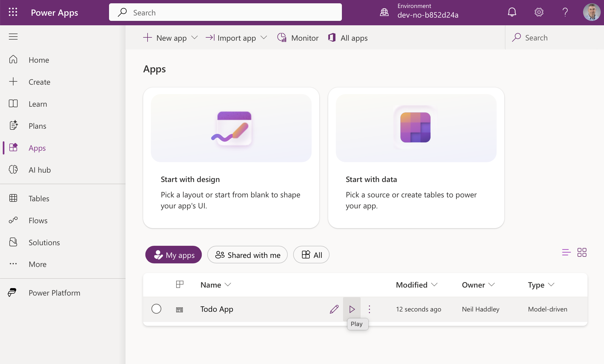This screenshot has width=604, height=364.
Task: Open the user profile avatar
Action: tap(592, 12)
